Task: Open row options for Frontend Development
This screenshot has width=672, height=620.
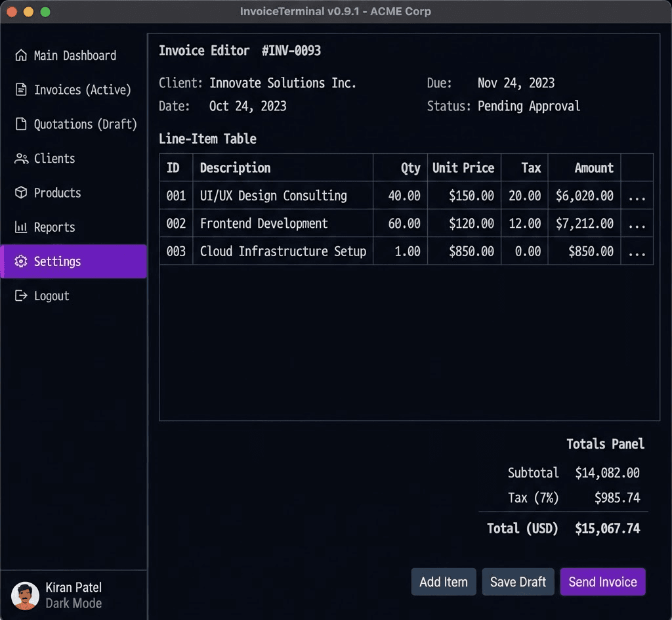Action: click(x=637, y=223)
